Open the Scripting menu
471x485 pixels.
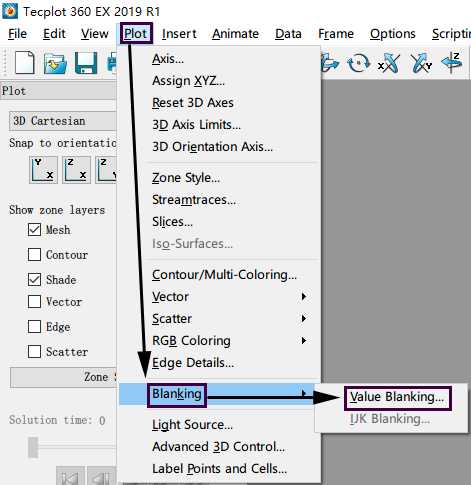click(x=451, y=34)
